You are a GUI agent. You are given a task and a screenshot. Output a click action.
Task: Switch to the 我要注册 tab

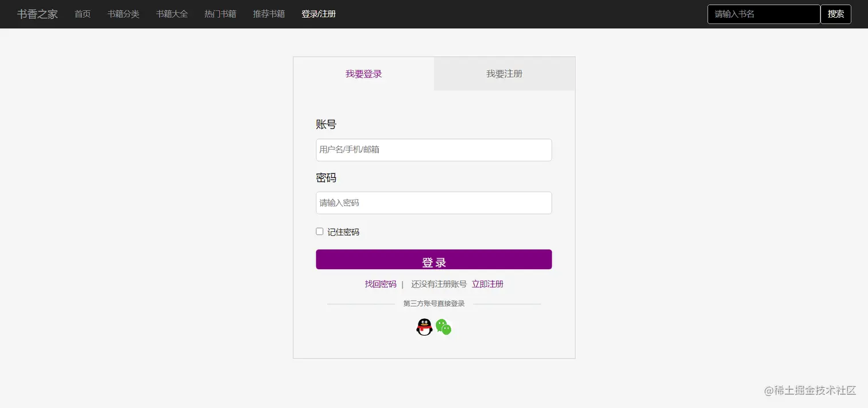[x=504, y=73]
